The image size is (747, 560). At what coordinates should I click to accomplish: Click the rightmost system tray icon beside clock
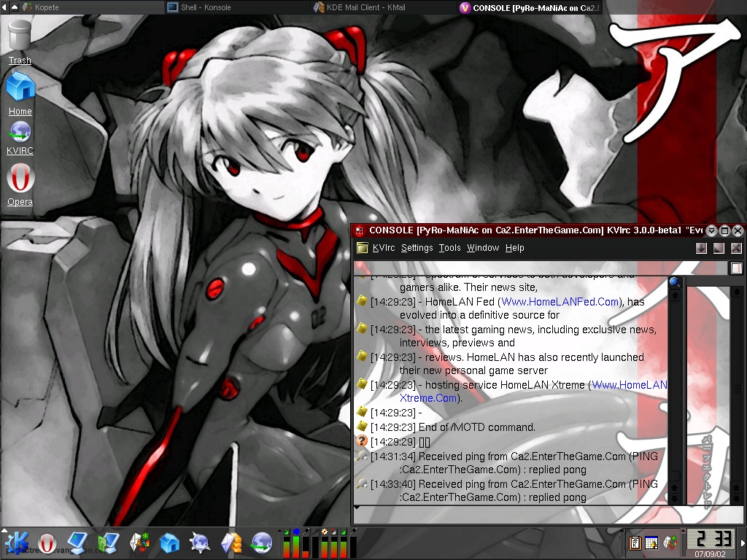670,542
